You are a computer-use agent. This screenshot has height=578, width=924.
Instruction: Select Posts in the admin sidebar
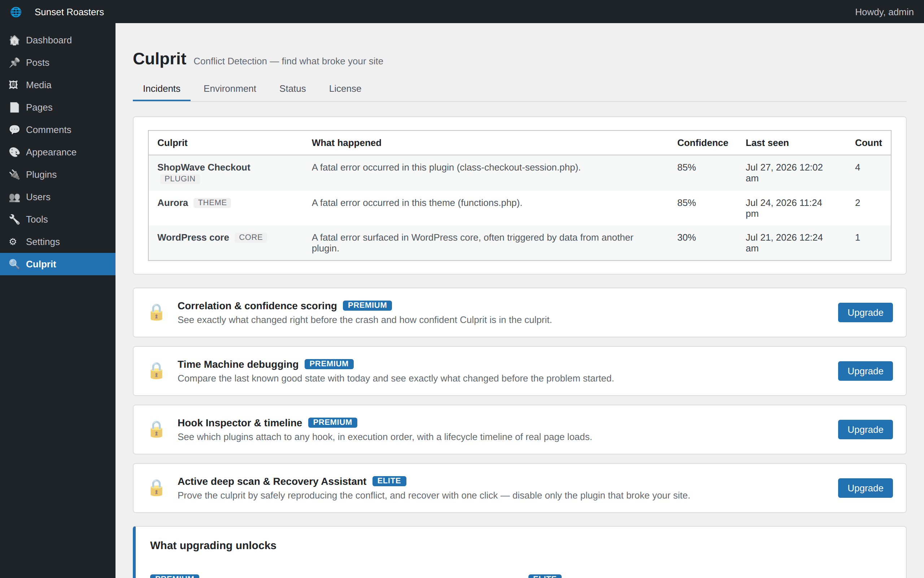click(58, 63)
